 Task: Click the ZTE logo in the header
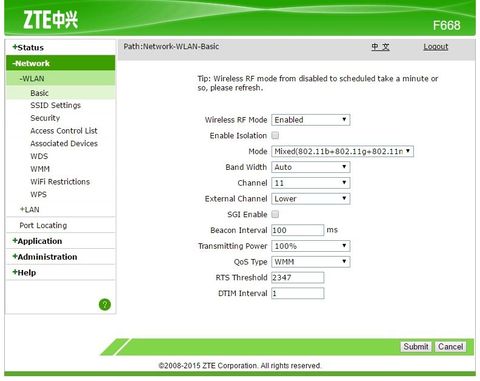(51, 20)
